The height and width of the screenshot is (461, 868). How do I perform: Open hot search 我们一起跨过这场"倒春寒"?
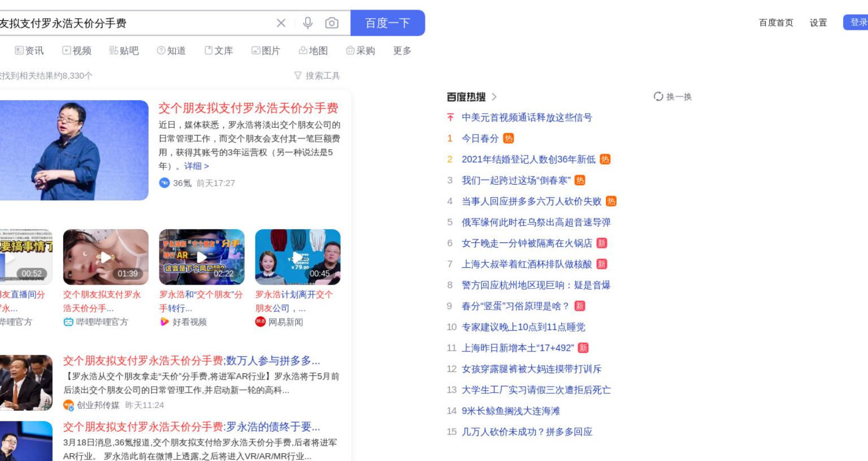(516, 180)
